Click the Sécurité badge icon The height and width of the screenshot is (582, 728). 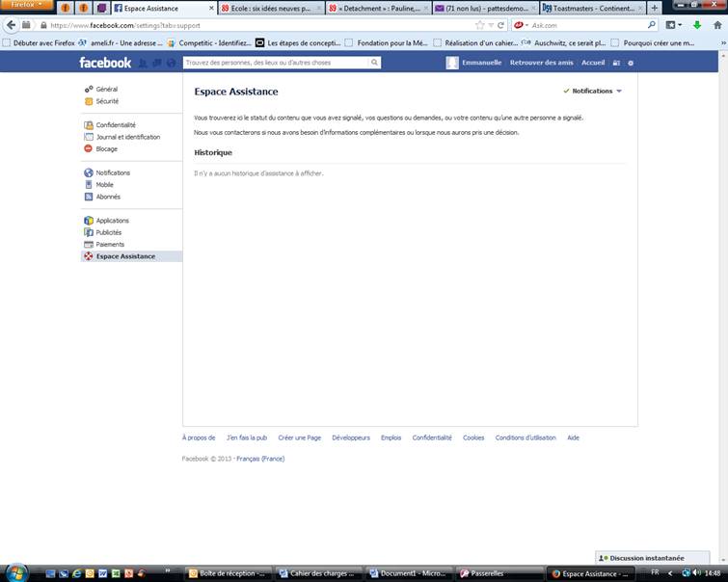tap(88, 101)
